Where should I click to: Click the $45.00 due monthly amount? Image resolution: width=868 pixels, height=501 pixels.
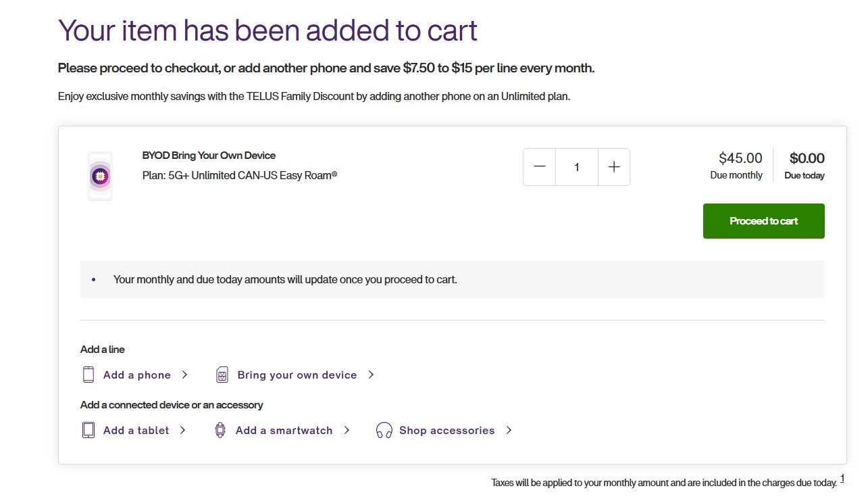click(740, 158)
